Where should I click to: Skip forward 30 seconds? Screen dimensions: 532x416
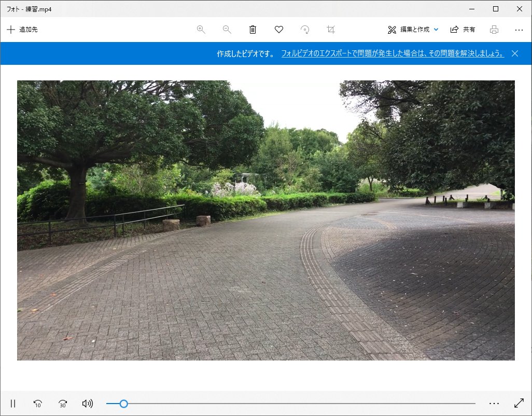(63, 404)
